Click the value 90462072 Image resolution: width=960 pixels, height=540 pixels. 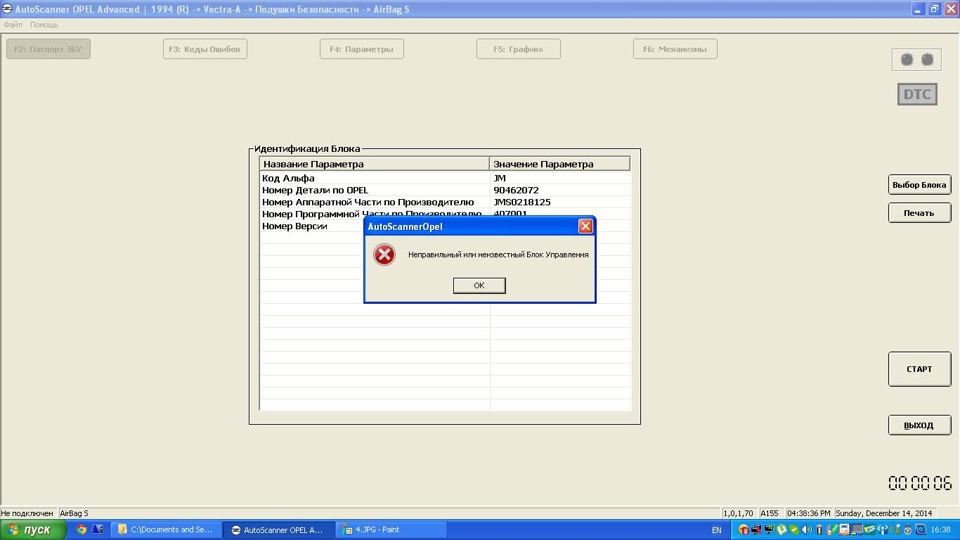516,190
